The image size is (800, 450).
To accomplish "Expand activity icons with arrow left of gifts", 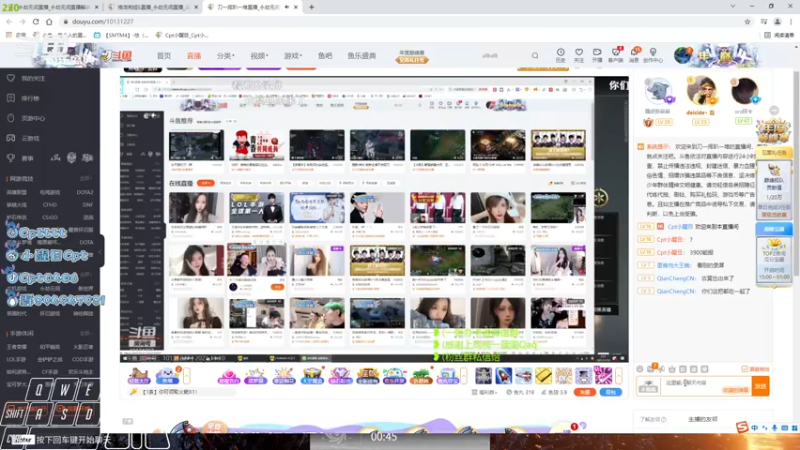I will (x=464, y=376).
